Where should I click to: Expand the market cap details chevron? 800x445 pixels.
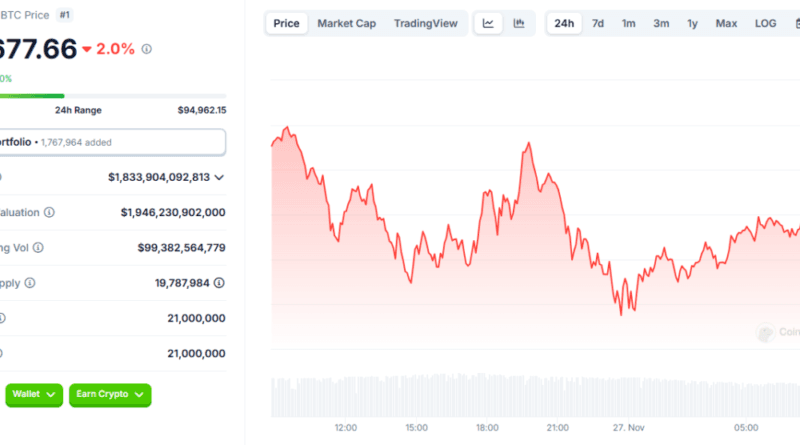coord(219,177)
